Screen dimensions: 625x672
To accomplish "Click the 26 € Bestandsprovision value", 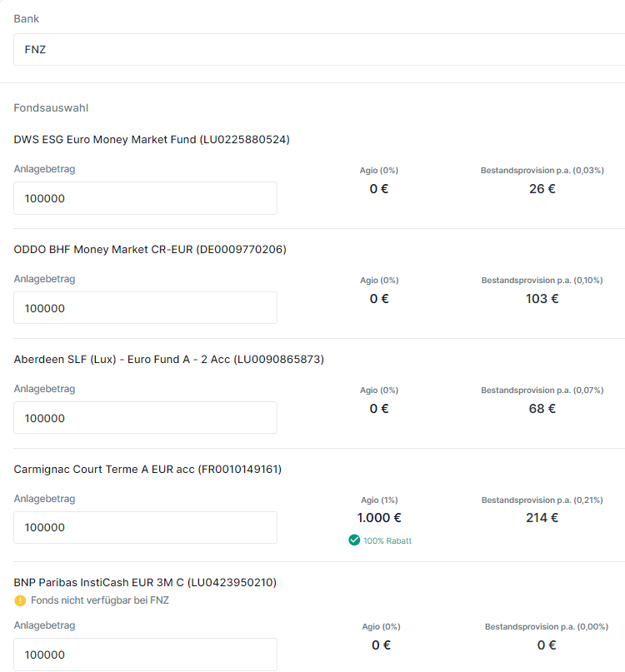I will pos(542,189).
